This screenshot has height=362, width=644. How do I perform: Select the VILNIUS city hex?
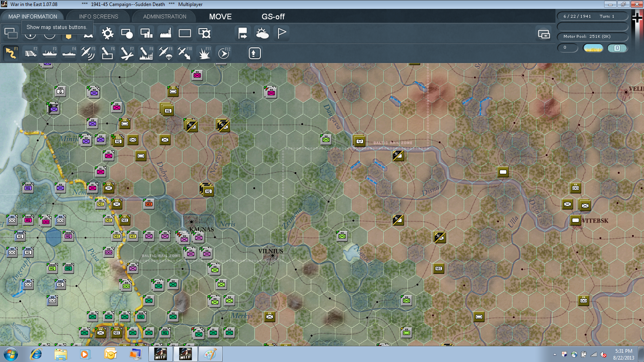272,255
